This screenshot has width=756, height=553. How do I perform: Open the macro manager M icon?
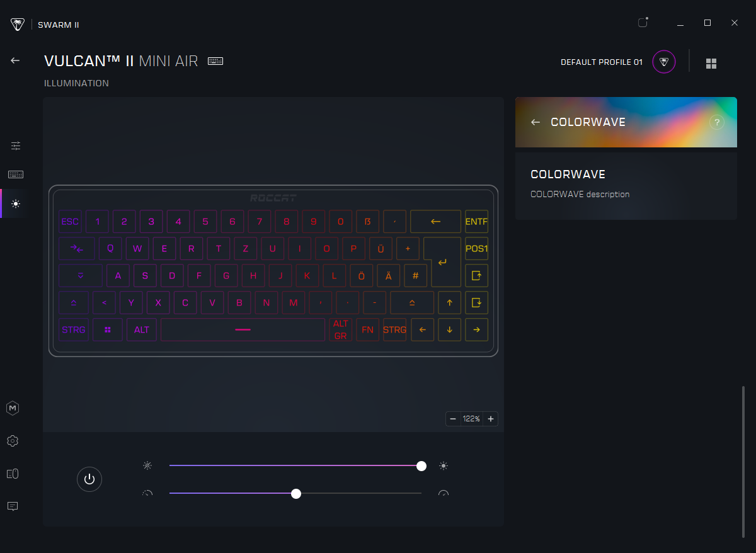pyautogui.click(x=13, y=408)
